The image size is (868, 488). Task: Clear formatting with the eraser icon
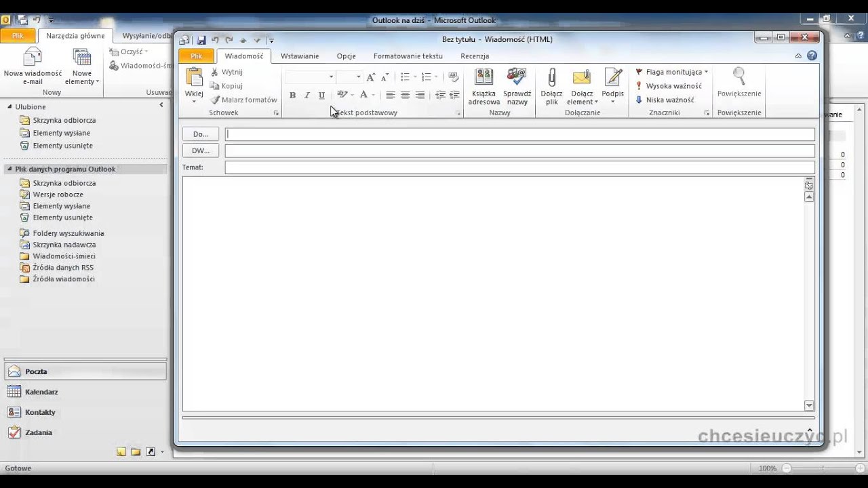pos(454,77)
